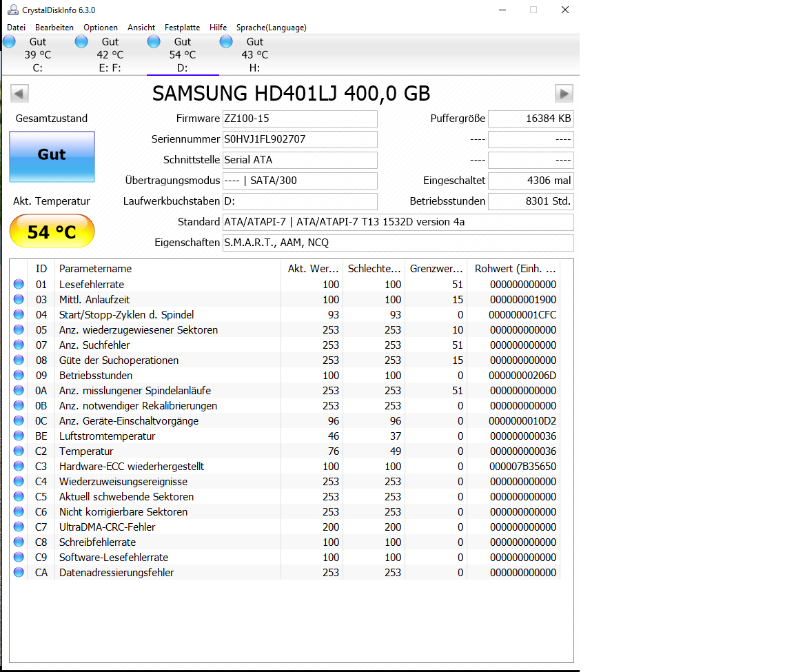Click the Betriebsstunden value 8301 Std.

tap(531, 201)
